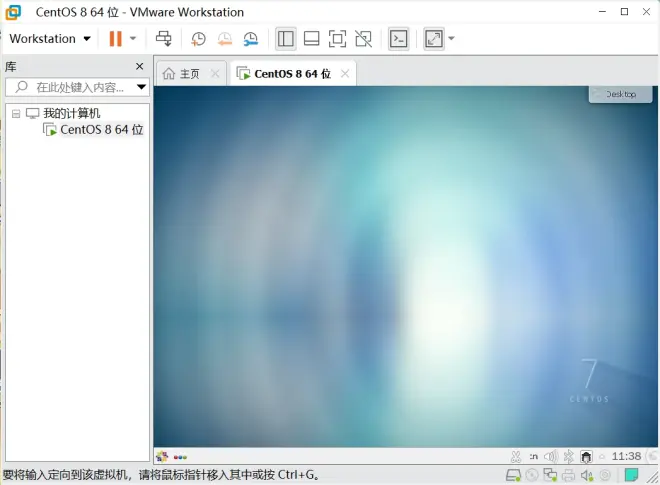This screenshot has width=660, height=485.
Task: Toggle the library sidebar view
Action: (x=286, y=39)
